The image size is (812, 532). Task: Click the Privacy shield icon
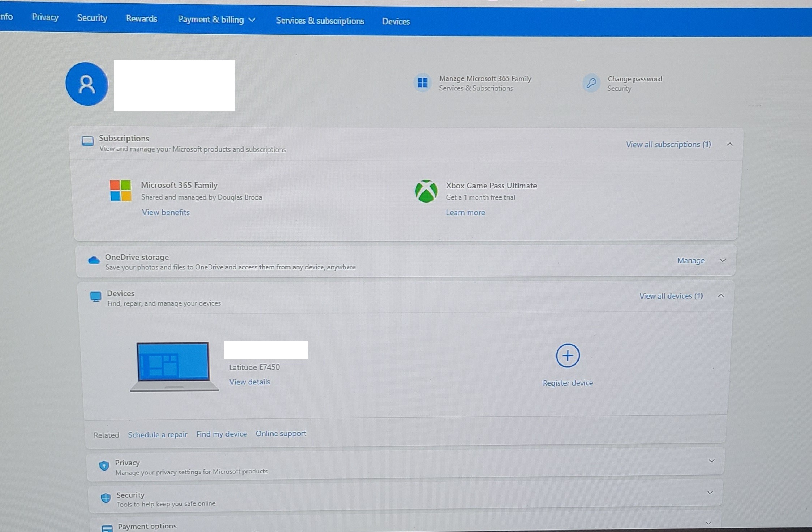coord(104,466)
